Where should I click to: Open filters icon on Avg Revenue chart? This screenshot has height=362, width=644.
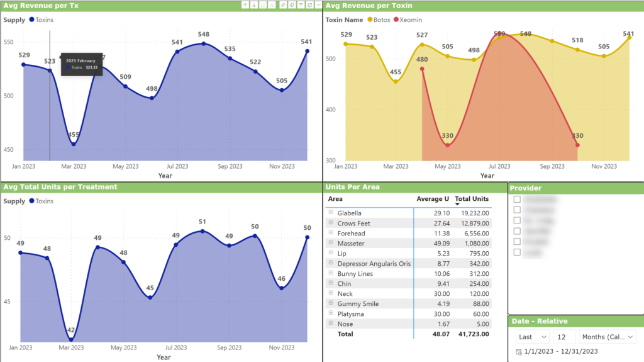click(x=301, y=5)
